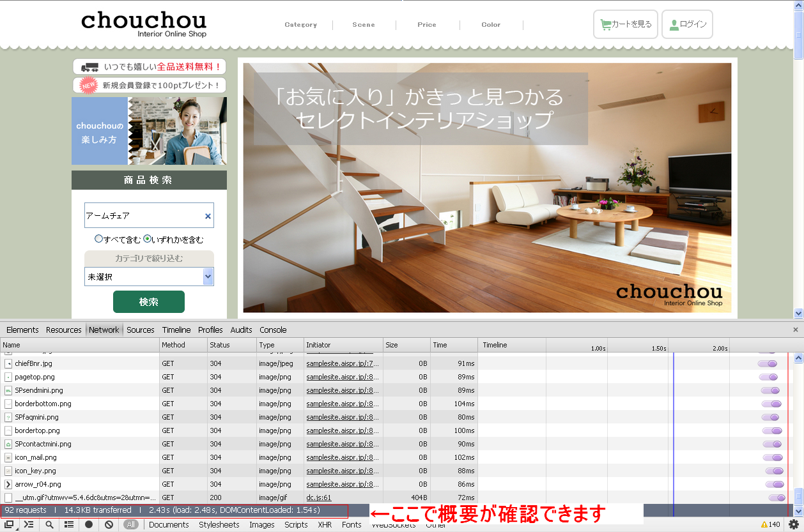
Task: Select the すべて含む radio button
Action: pos(98,239)
